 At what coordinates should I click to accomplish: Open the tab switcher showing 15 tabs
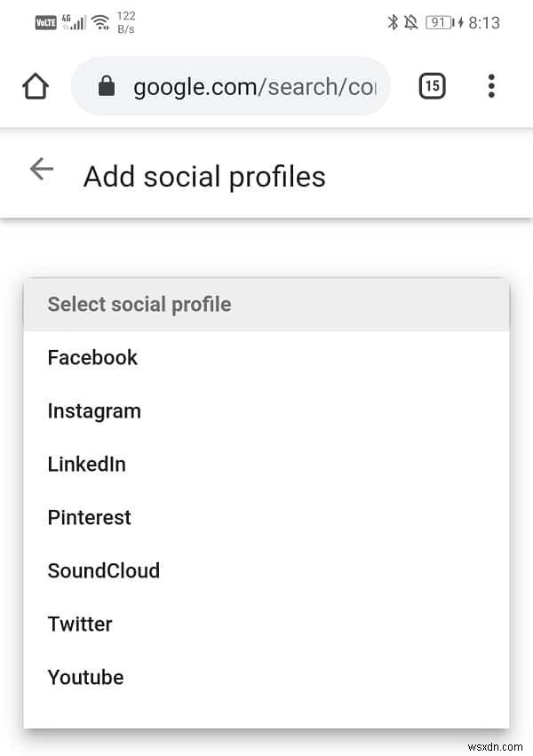point(432,85)
